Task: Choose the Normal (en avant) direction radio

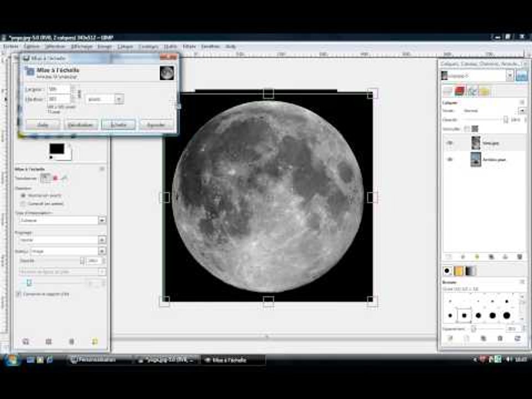Action: [x=23, y=196]
